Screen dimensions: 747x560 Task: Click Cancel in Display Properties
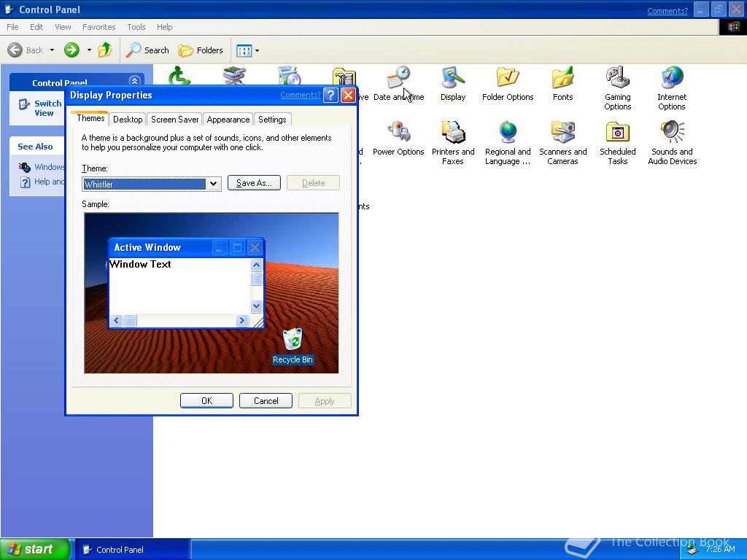click(266, 401)
